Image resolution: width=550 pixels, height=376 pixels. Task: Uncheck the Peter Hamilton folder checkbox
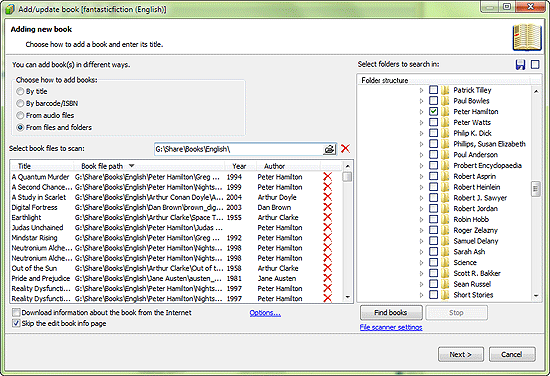tap(434, 112)
